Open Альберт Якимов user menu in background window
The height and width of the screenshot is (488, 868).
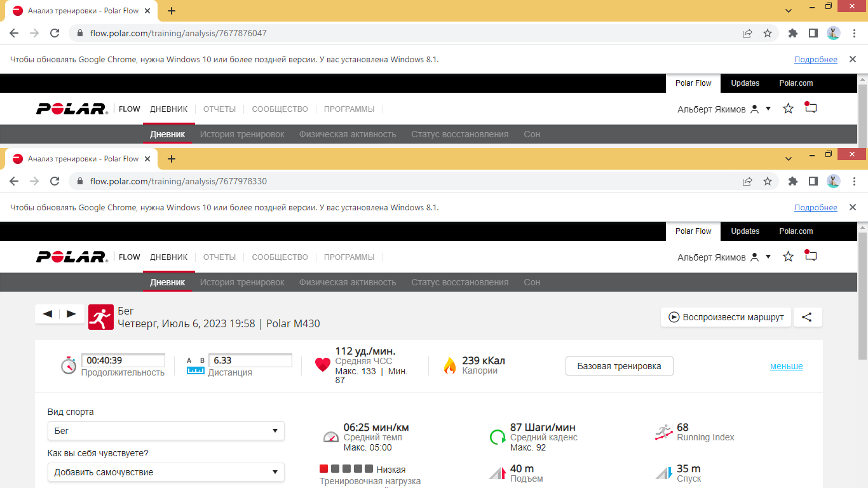(724, 109)
